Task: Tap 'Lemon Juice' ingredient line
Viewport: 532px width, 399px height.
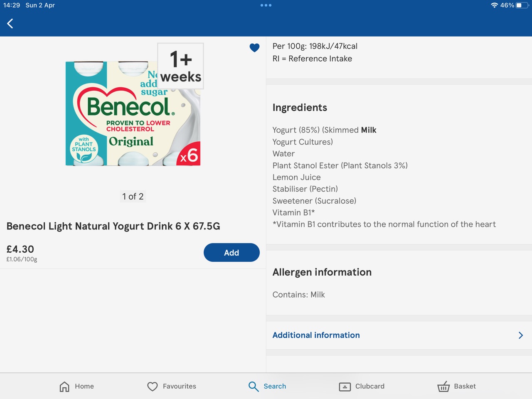Action: coord(296,177)
